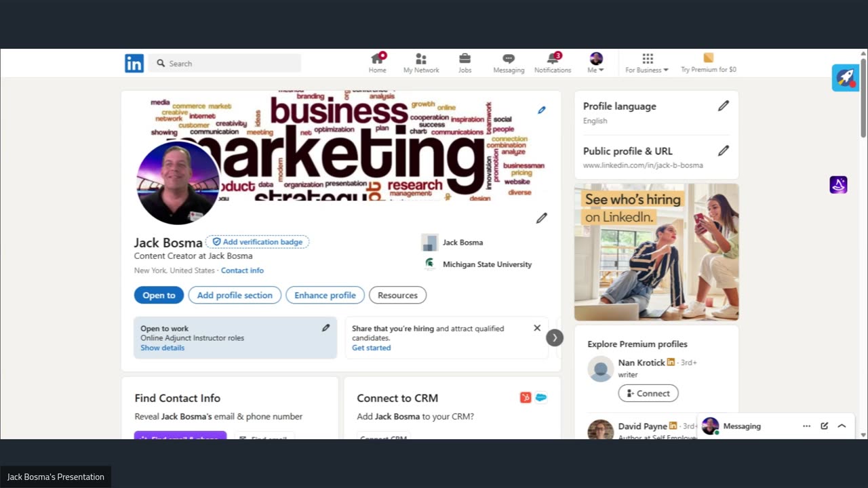Screen dimensions: 868x488
Task: Open the Home feed icon
Action: click(378, 63)
